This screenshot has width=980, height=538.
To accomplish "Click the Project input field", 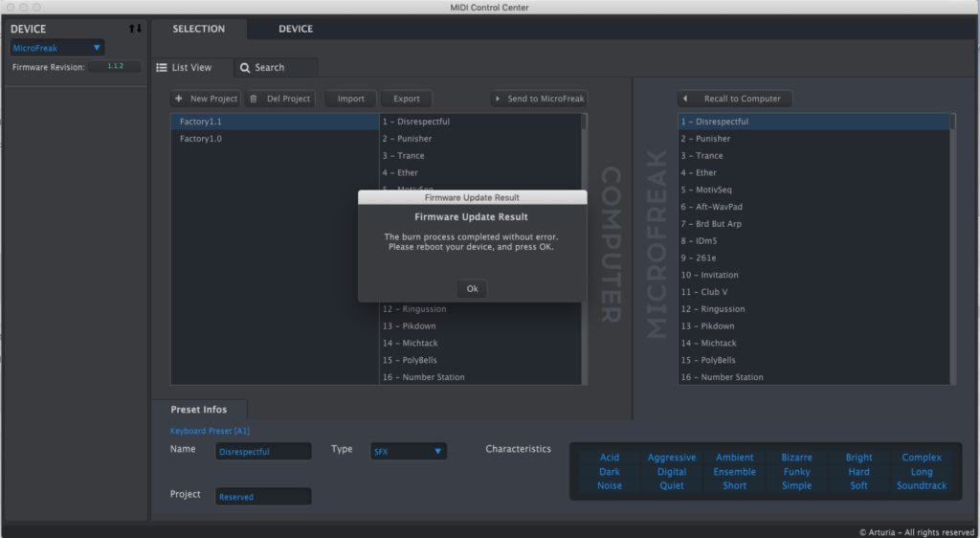I will click(263, 497).
